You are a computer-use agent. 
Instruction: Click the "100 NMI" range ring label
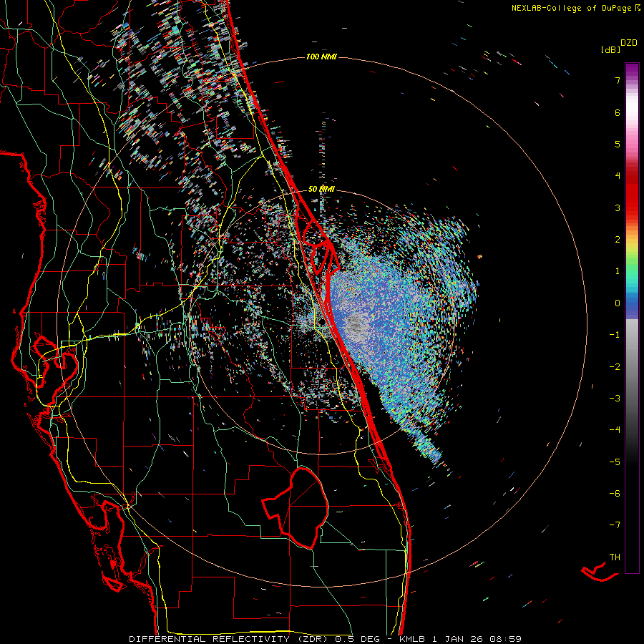coord(321,57)
